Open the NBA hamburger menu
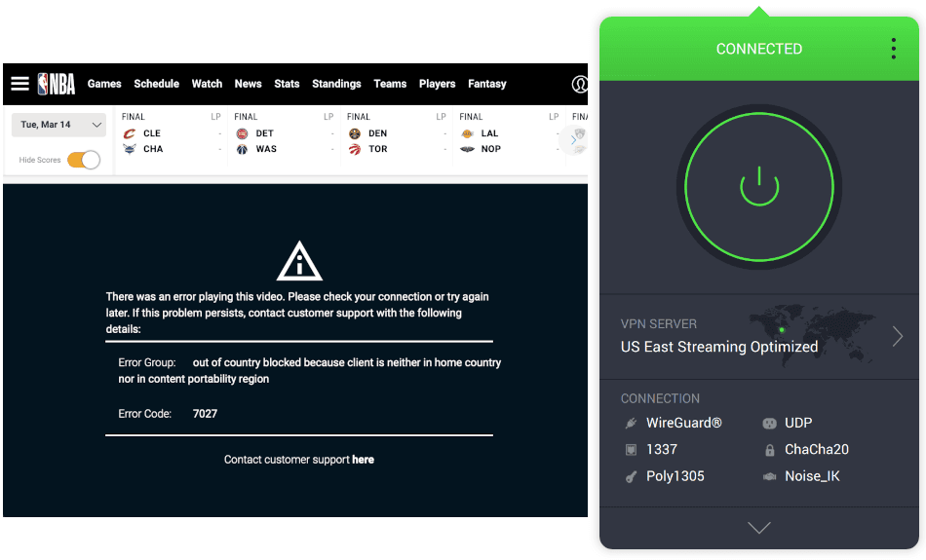 19,84
